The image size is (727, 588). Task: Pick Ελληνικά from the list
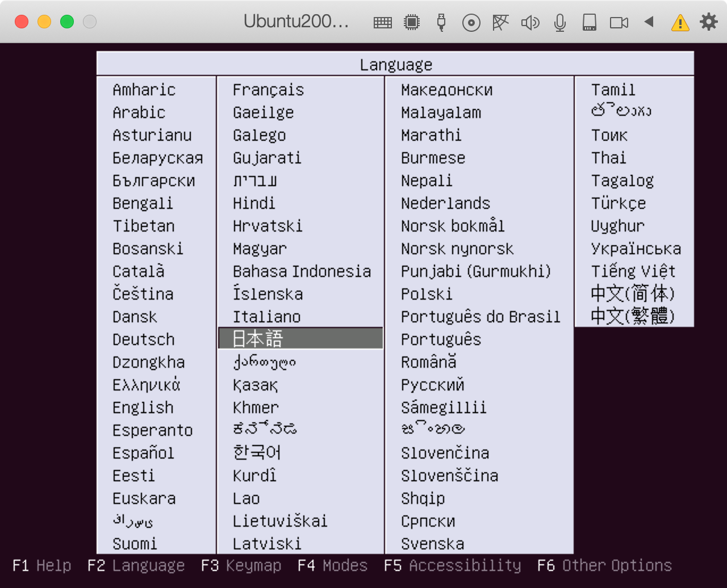pyautogui.click(x=147, y=385)
